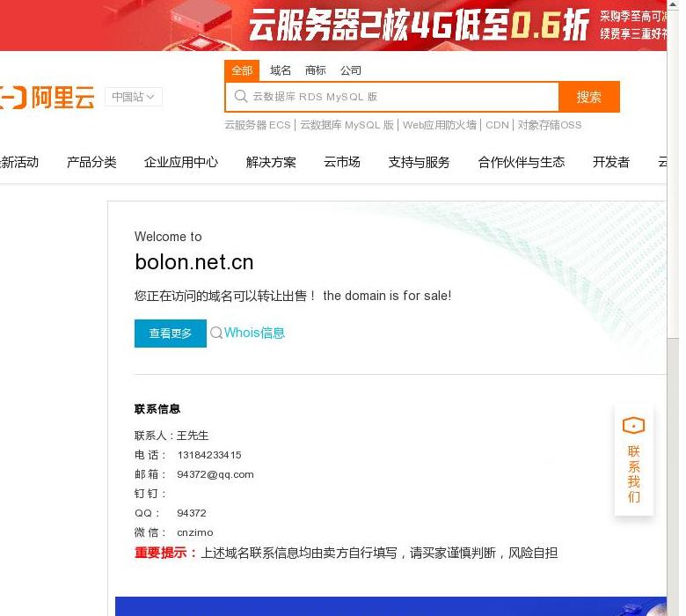Viewport: 686px width, 616px height.
Task: Click the phone number 13184233415
Action: point(209,455)
